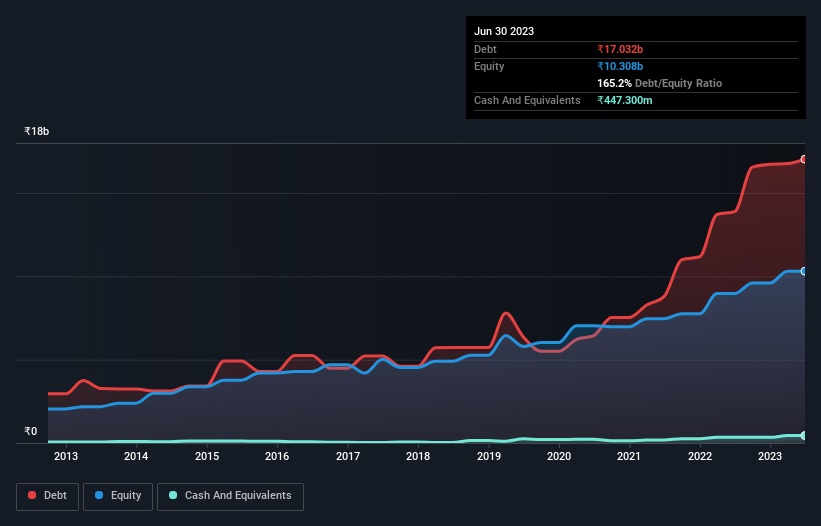Click the ₹18b y-axis label

click(x=37, y=131)
